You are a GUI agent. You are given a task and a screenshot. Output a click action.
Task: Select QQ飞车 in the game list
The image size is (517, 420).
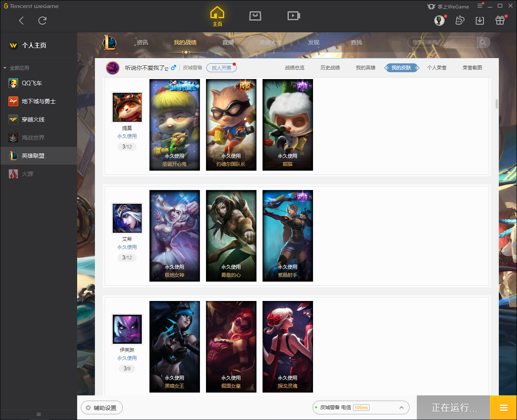click(x=38, y=83)
